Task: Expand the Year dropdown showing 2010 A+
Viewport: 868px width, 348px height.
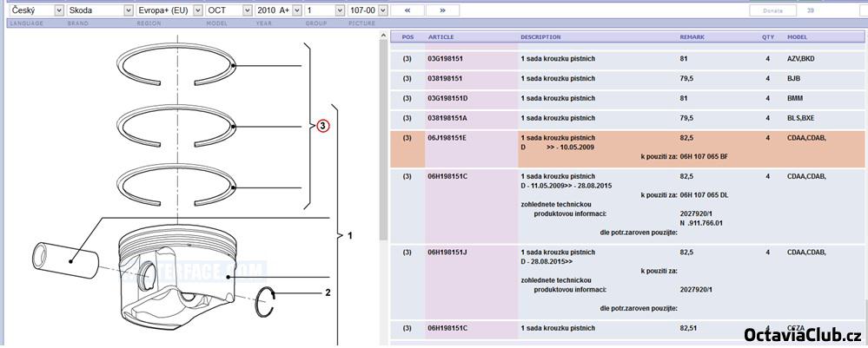Action: [x=276, y=10]
